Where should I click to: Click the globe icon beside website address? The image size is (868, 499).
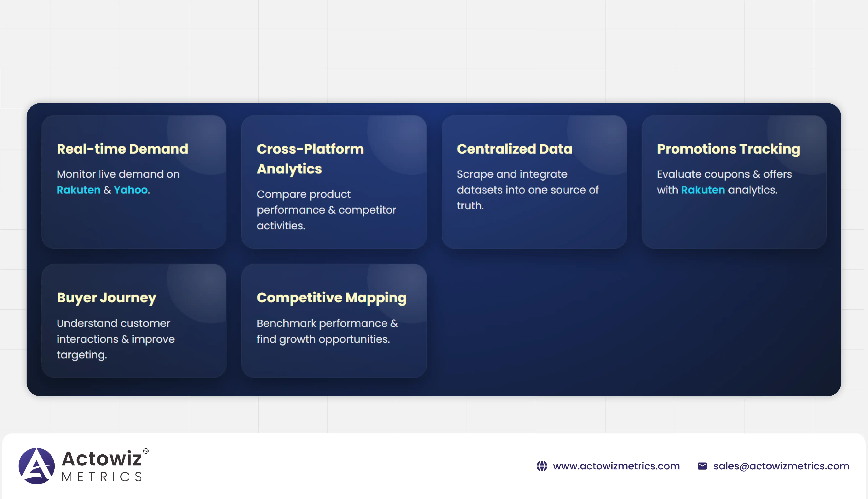[x=542, y=466]
